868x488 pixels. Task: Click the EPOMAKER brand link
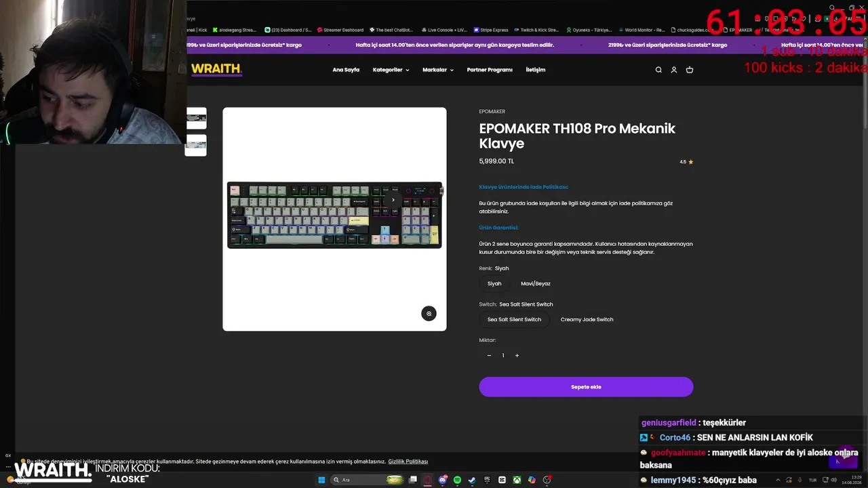click(492, 112)
